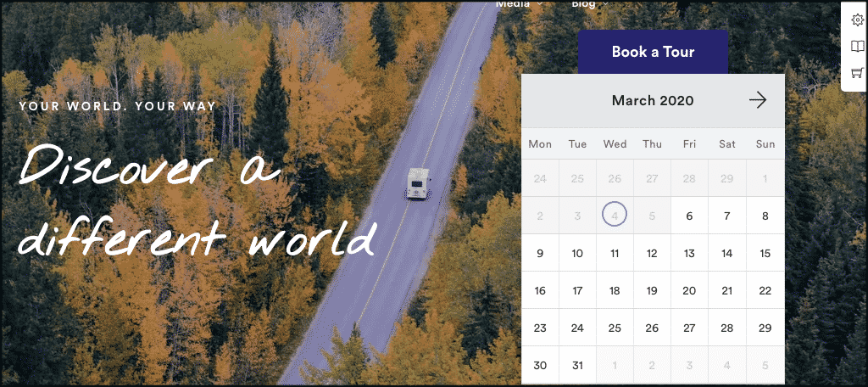
Task: Choose March 23 in the calendar
Action: coord(540,328)
